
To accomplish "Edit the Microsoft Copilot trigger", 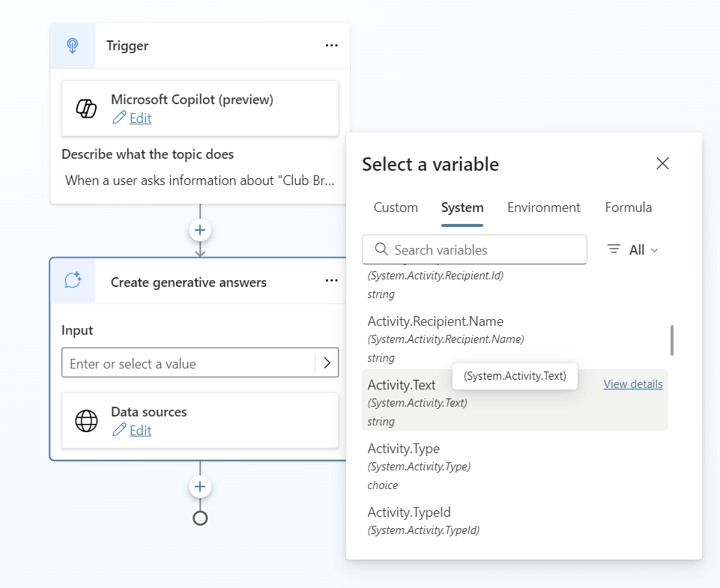I will point(139,118).
